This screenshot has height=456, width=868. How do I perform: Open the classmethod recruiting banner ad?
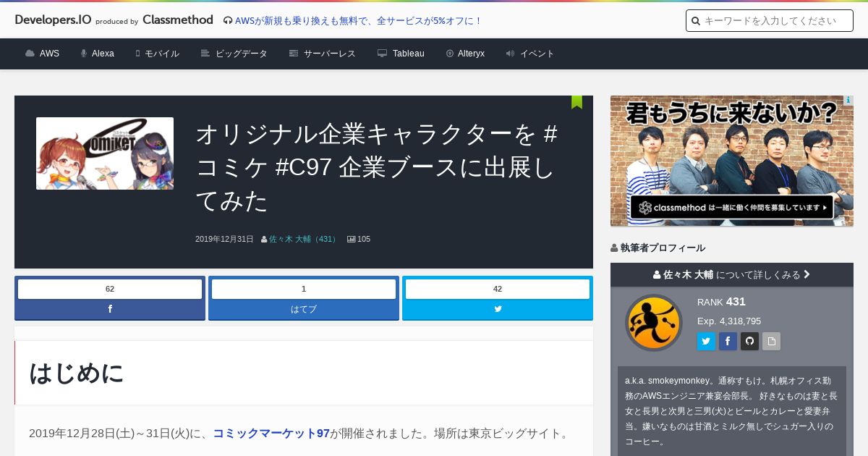click(732, 161)
